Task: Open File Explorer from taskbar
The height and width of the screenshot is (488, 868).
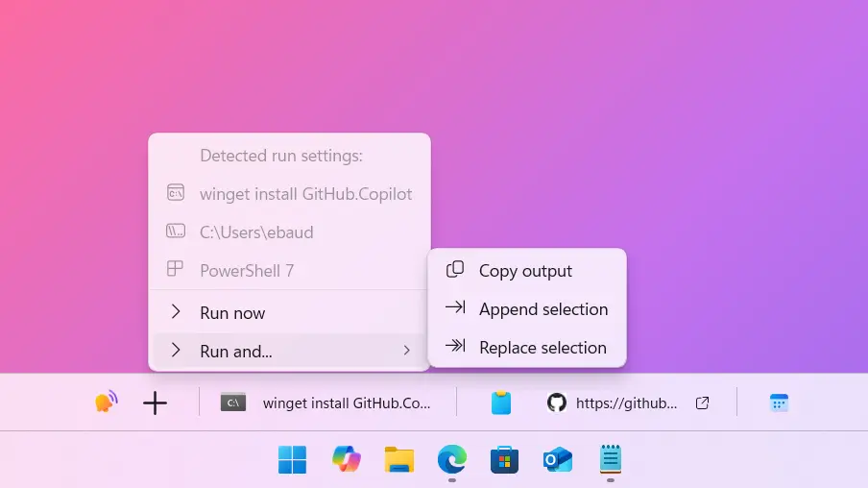Action: click(399, 459)
